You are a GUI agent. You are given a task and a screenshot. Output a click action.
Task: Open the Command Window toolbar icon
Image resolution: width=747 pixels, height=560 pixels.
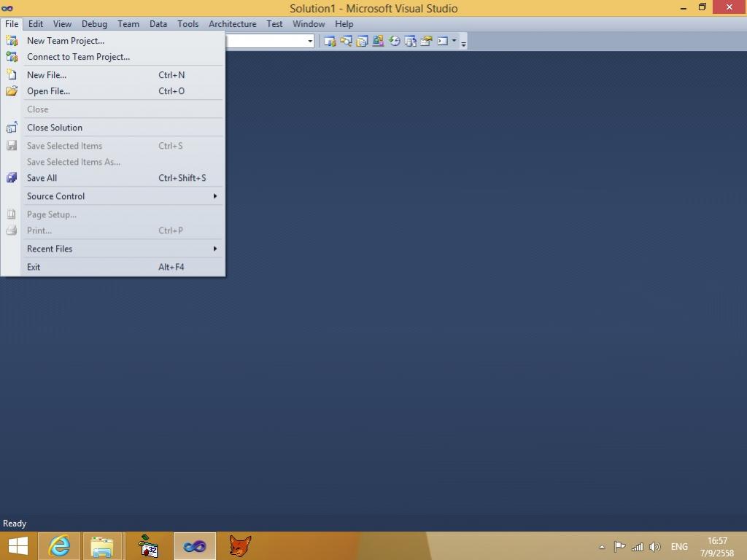point(443,41)
